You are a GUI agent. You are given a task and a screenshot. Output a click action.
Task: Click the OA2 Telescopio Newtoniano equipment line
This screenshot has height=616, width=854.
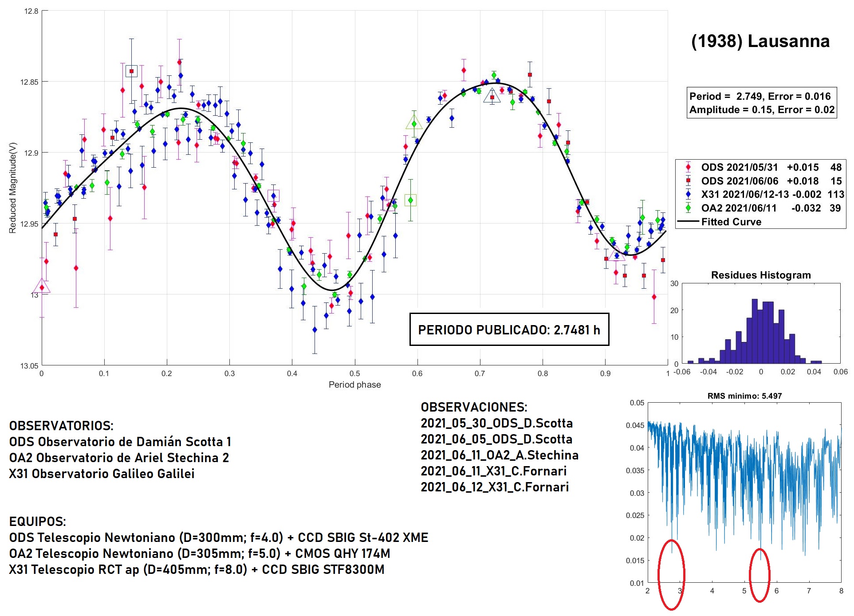click(x=200, y=553)
